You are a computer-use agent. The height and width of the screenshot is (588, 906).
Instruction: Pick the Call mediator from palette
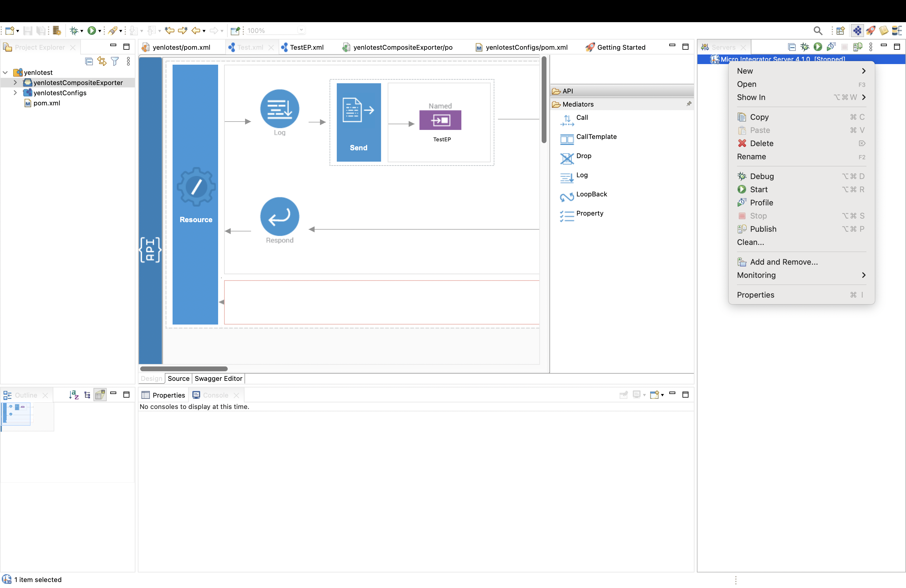click(575, 119)
